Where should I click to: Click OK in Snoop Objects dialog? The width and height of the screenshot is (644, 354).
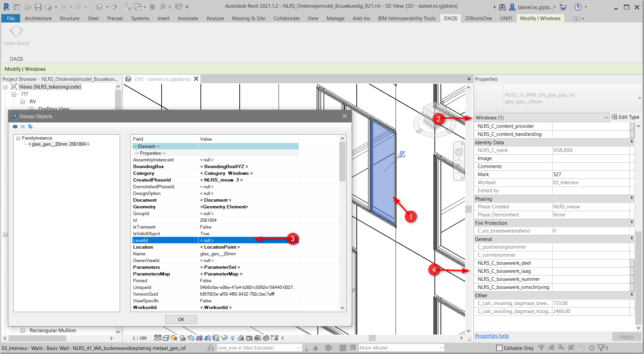[x=181, y=319]
